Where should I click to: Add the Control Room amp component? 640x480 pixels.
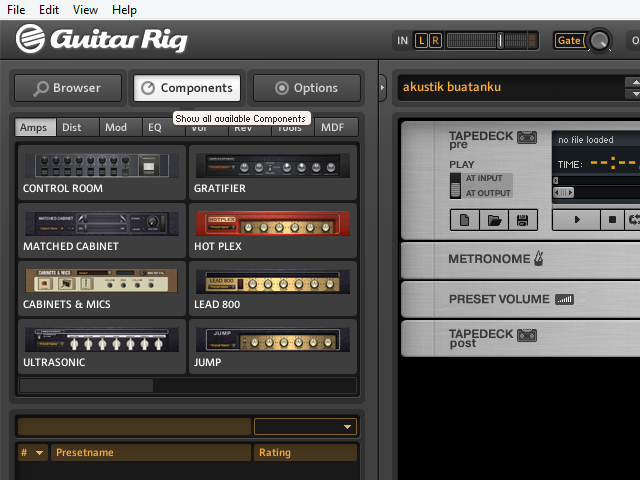102,172
